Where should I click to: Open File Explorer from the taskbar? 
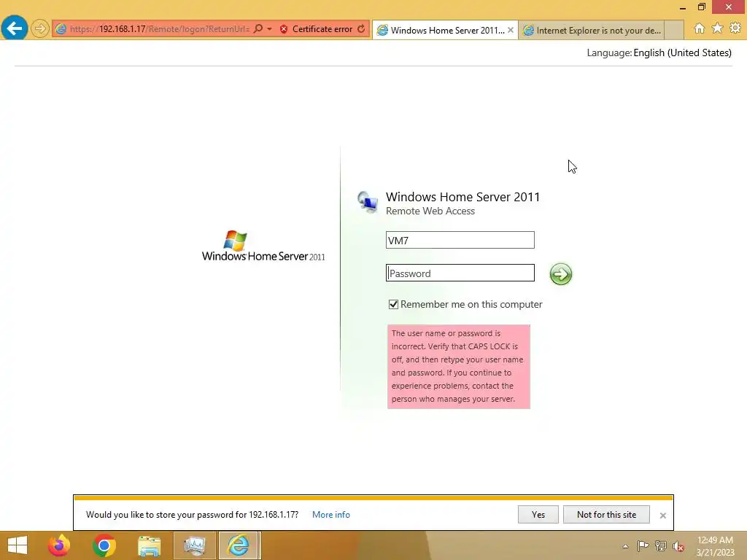(149, 545)
